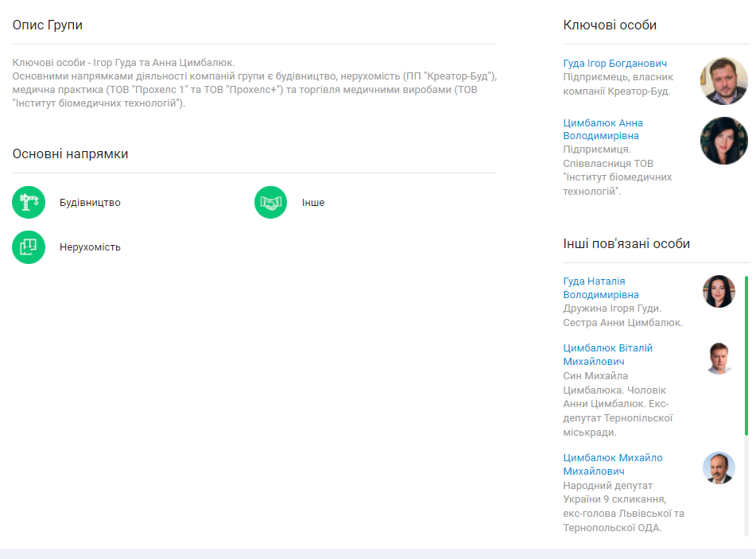Open Цимбалюк Анна Володимирівна profile link

603,130
